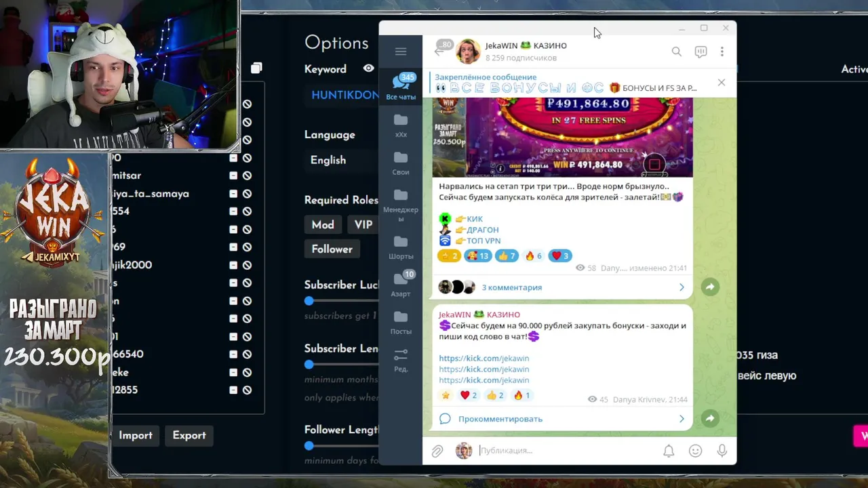The width and height of the screenshot is (868, 488).
Task: Open the Менеджеры chat folder
Action: coord(401,205)
